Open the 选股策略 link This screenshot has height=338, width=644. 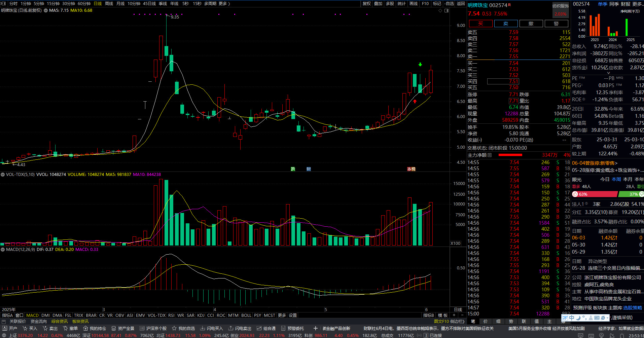pos(633,308)
